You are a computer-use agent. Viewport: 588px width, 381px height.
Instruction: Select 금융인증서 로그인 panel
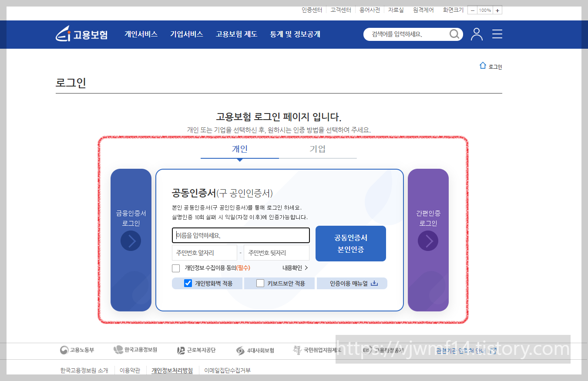point(131,240)
